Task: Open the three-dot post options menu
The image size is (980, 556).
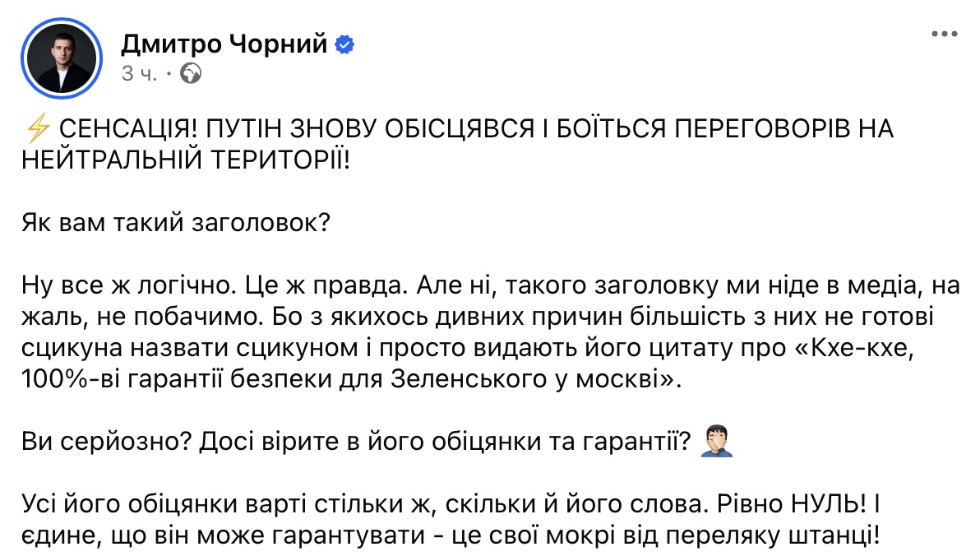Action: (x=945, y=35)
